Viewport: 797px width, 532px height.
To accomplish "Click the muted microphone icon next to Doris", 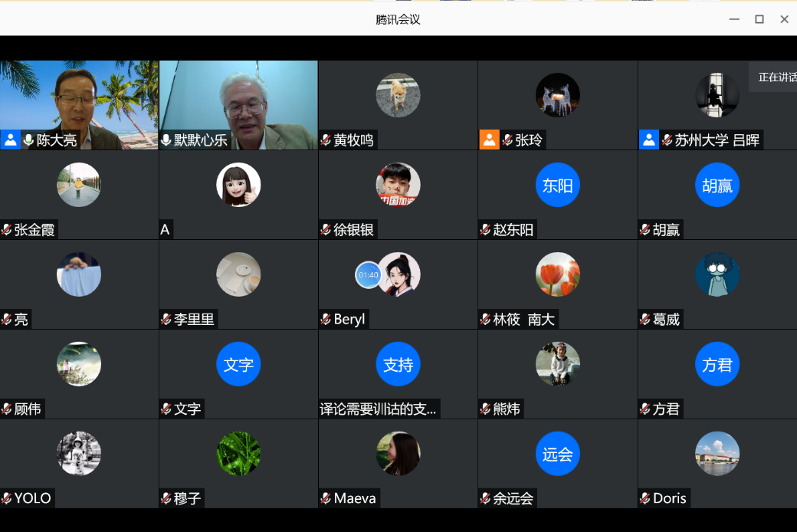I will [x=644, y=499].
